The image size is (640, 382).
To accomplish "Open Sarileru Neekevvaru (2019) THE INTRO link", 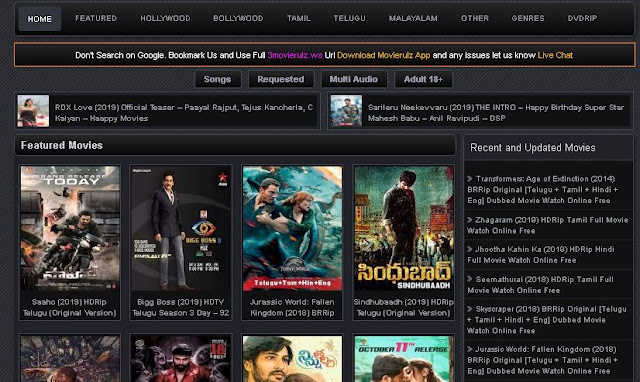I will 496,113.
